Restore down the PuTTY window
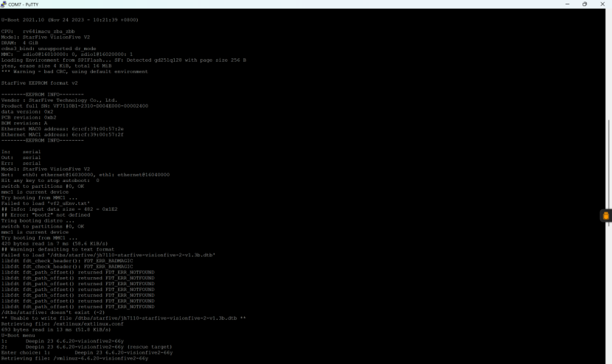 [x=585, y=4]
